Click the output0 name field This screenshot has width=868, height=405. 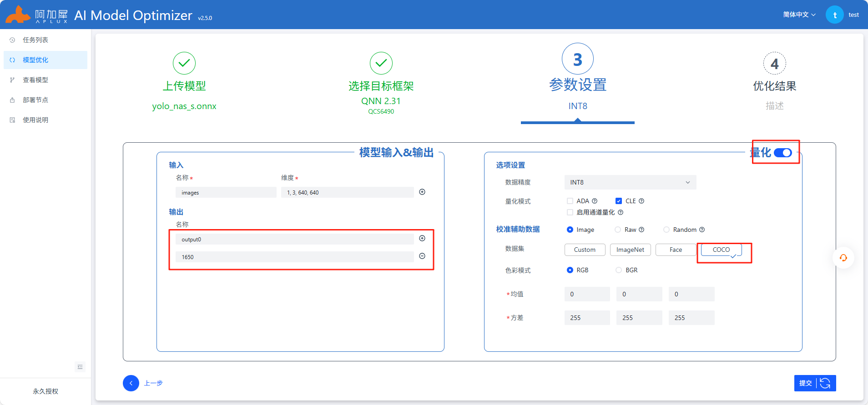(295, 239)
